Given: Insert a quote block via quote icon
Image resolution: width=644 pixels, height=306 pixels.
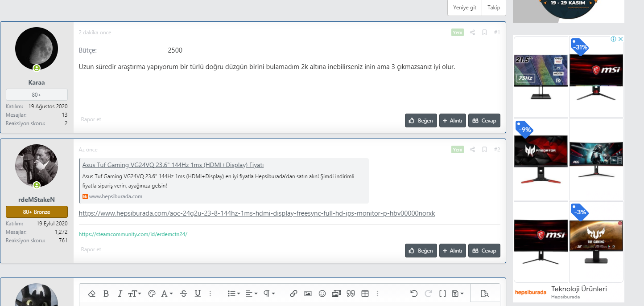Looking at the screenshot, I should [351, 294].
